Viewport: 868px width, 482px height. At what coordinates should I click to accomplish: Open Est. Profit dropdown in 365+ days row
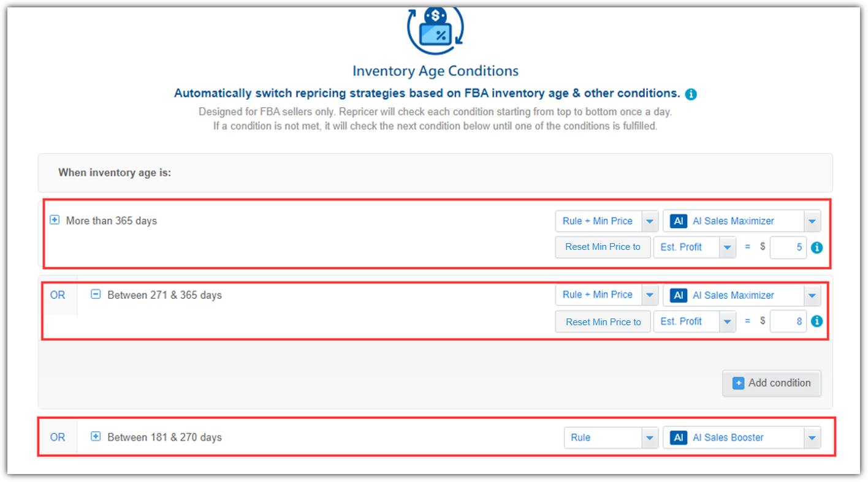[694, 247]
